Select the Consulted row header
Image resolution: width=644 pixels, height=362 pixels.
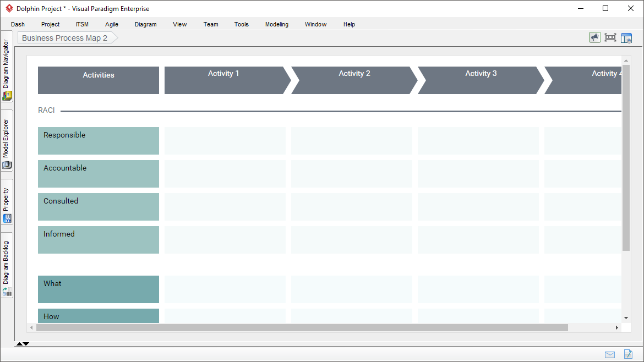[x=99, y=207]
